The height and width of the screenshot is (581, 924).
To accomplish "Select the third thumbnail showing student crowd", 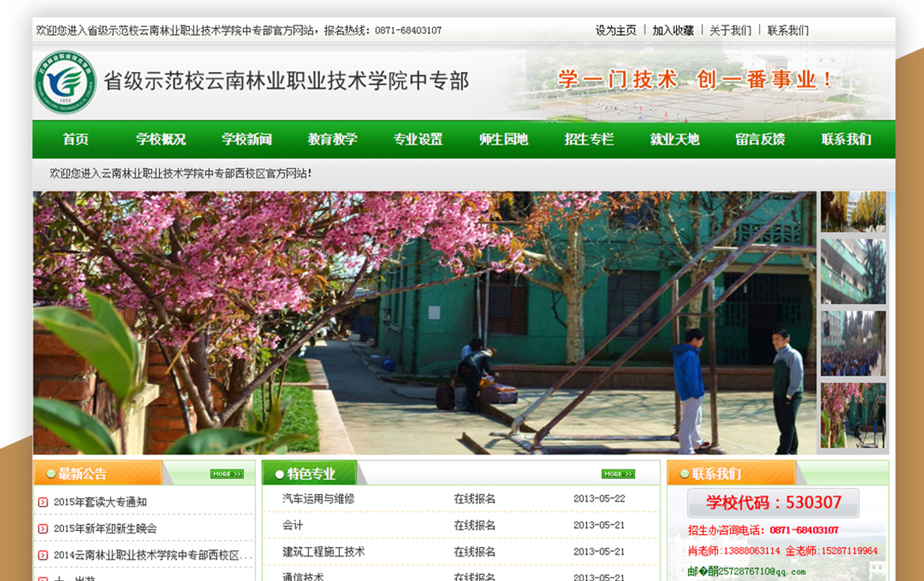I will click(x=853, y=343).
